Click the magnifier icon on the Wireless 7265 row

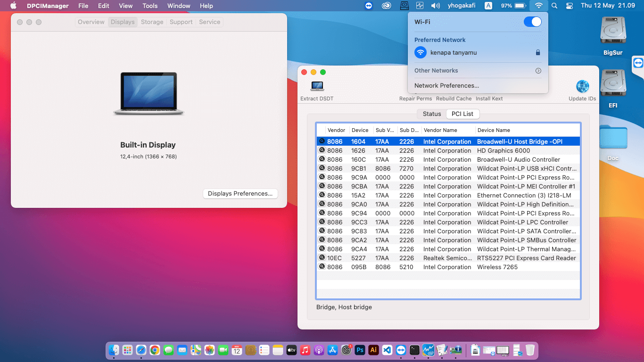322,267
